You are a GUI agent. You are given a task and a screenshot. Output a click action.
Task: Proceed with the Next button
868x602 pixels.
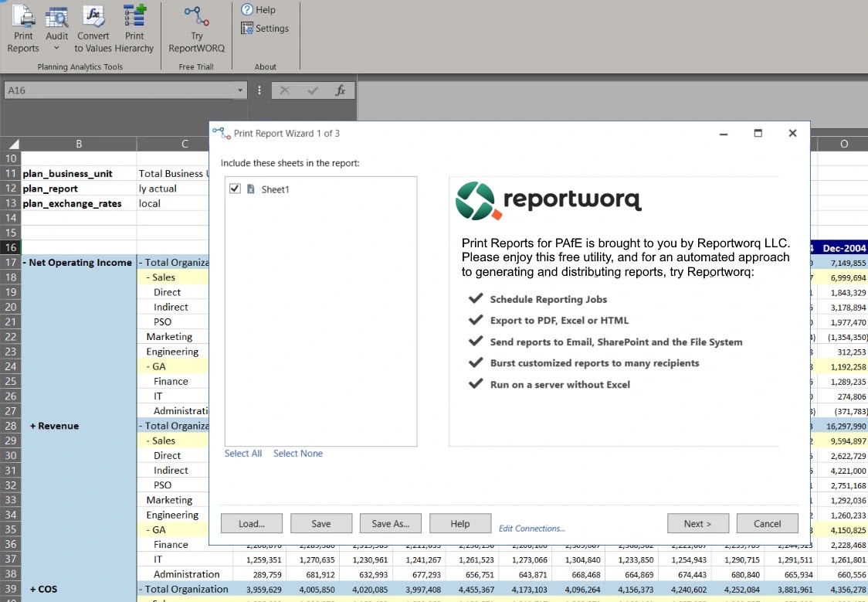tap(697, 523)
